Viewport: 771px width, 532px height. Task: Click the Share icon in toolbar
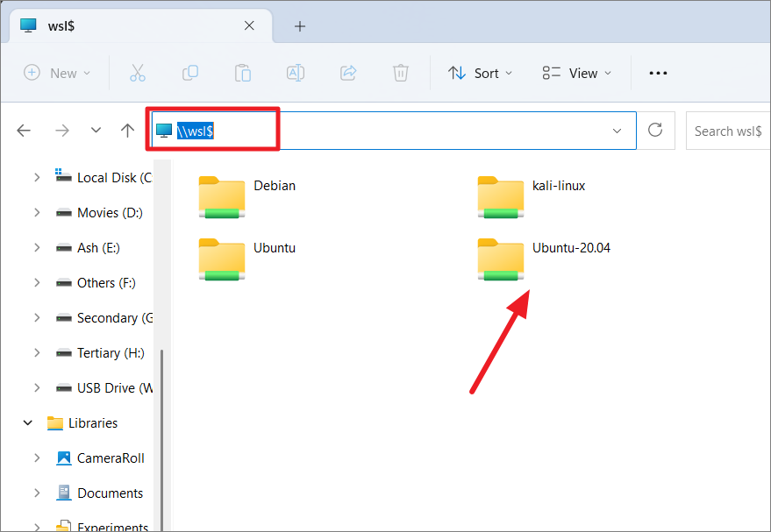click(x=348, y=73)
